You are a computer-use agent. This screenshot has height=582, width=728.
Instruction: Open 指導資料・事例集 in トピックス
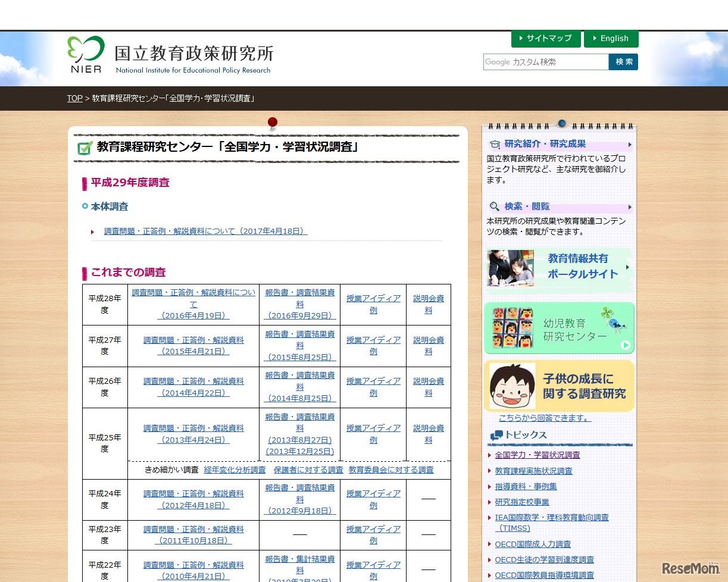[x=526, y=486]
